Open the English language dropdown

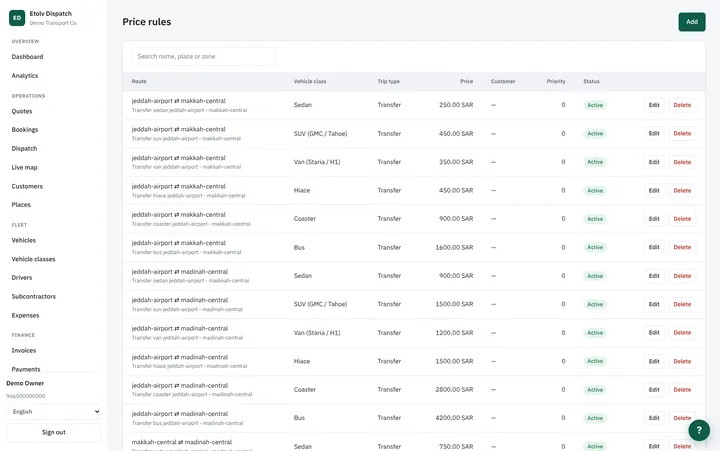click(x=54, y=412)
